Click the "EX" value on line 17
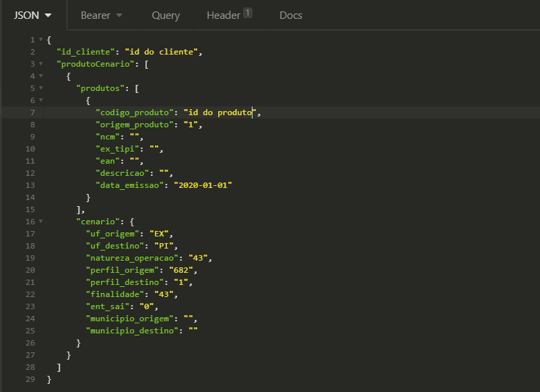This screenshot has width=540, height=392. click(159, 234)
